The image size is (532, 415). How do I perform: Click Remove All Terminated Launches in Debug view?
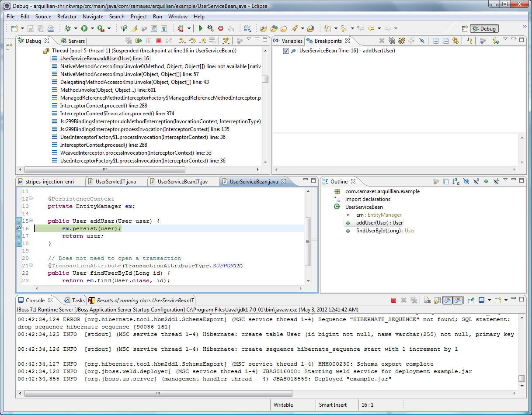coord(129,41)
